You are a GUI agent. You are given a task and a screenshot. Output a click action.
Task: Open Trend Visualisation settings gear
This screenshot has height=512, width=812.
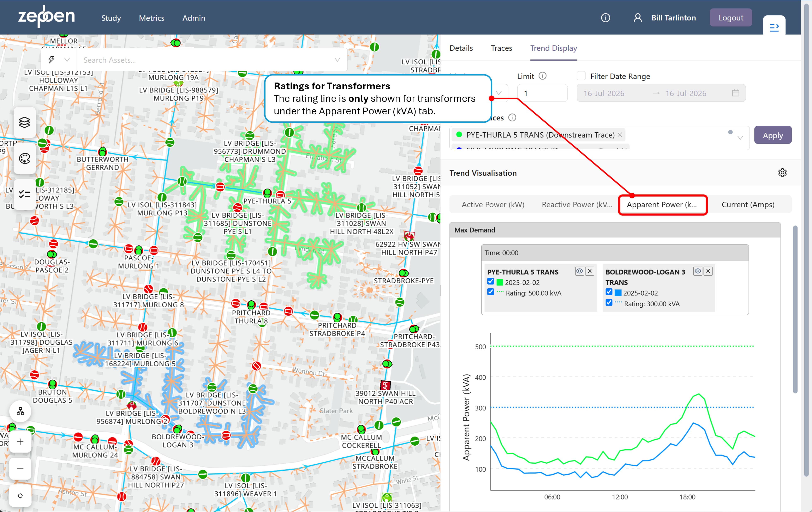coord(782,173)
